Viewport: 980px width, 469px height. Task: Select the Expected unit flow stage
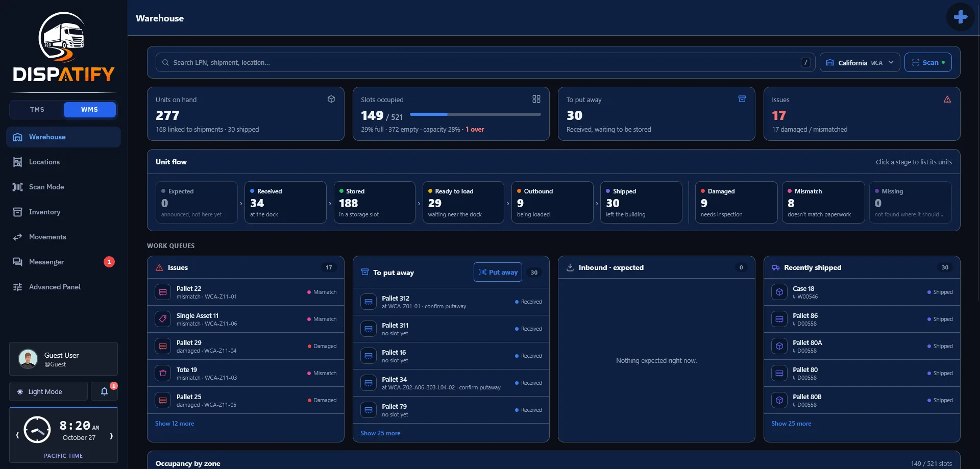click(x=197, y=202)
